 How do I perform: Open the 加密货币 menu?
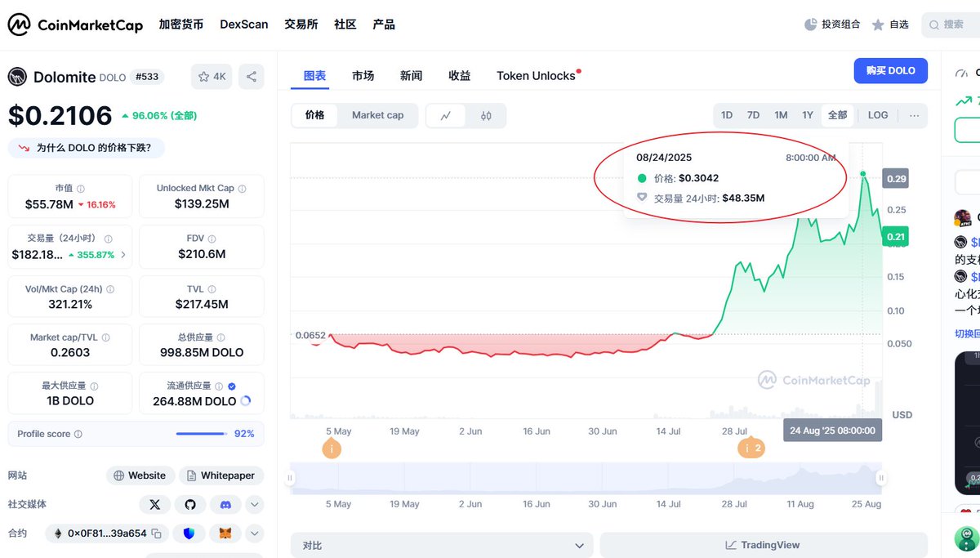181,25
